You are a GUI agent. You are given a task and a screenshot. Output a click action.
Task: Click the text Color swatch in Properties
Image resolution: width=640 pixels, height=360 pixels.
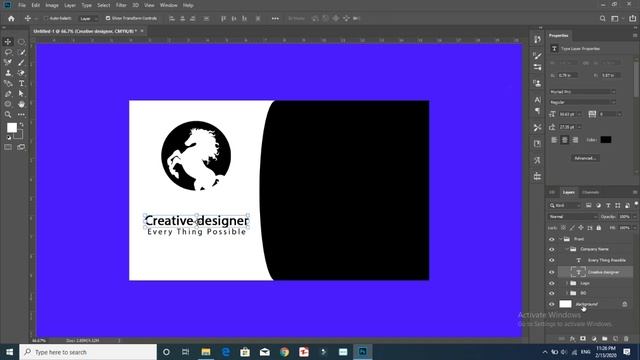(606, 140)
